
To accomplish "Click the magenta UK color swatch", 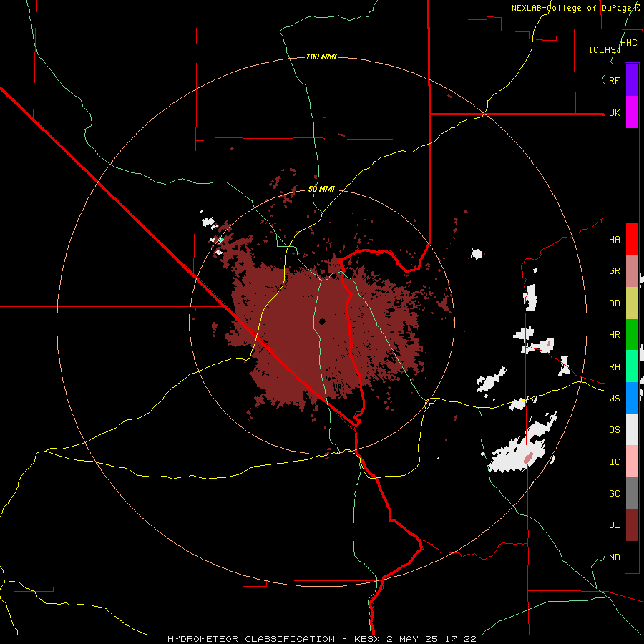I will click(632, 112).
